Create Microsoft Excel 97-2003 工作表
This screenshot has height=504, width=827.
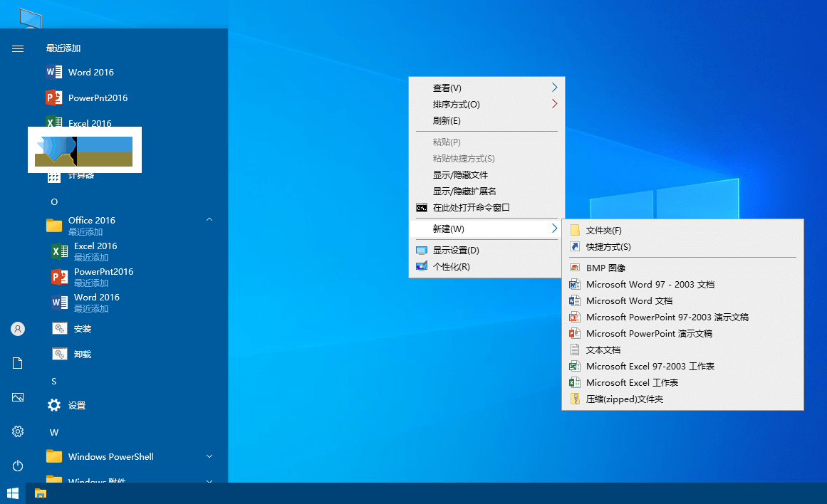(x=682, y=366)
